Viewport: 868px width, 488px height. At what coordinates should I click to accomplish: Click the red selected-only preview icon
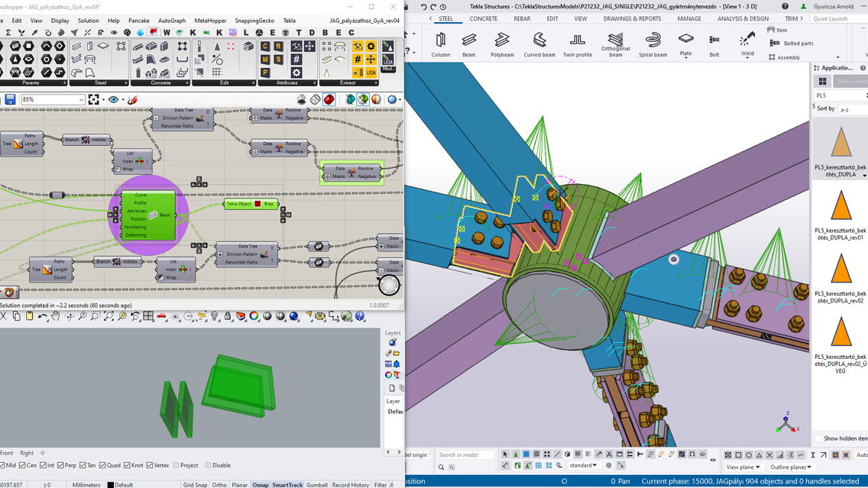tap(329, 99)
